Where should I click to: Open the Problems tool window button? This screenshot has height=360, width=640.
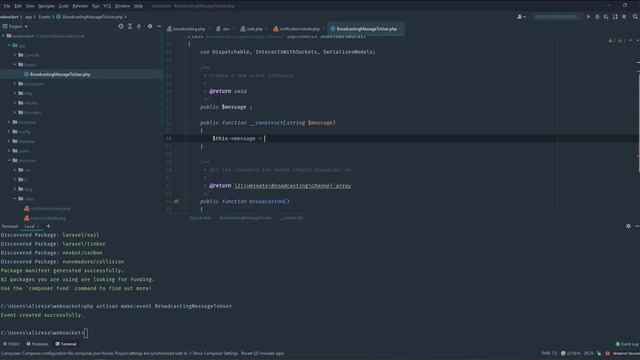pyautogui.click(x=37, y=344)
